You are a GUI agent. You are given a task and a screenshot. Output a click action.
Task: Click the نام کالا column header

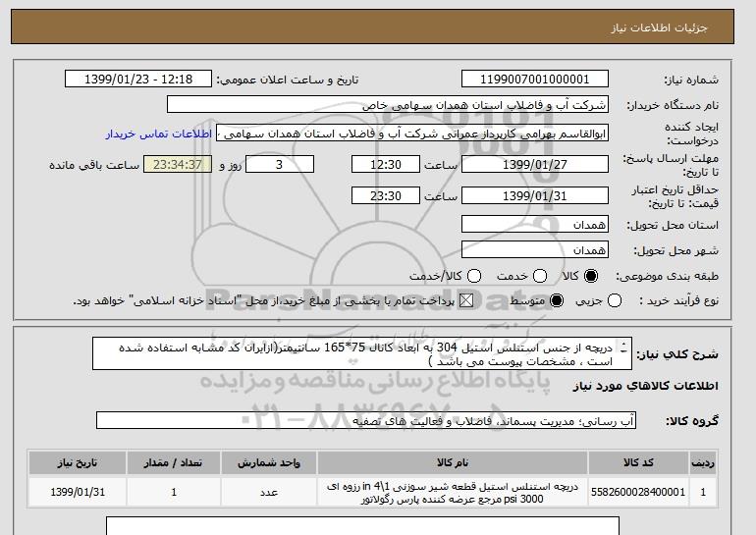453,462
